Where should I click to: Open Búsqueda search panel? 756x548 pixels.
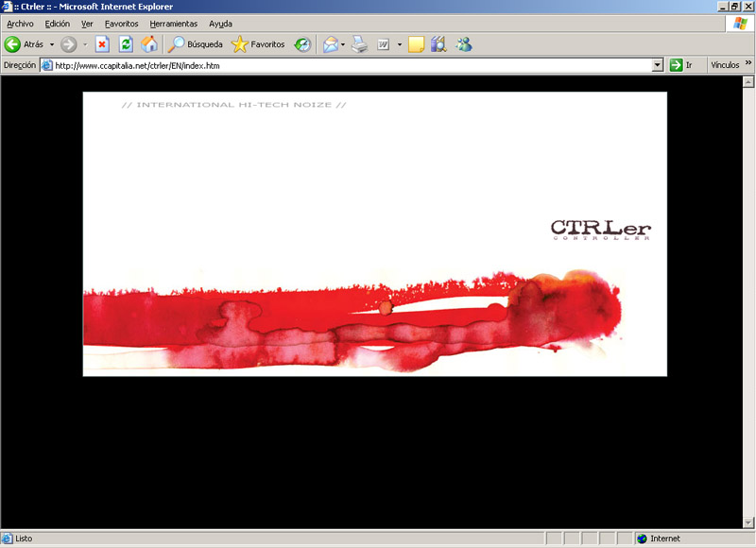click(196, 44)
